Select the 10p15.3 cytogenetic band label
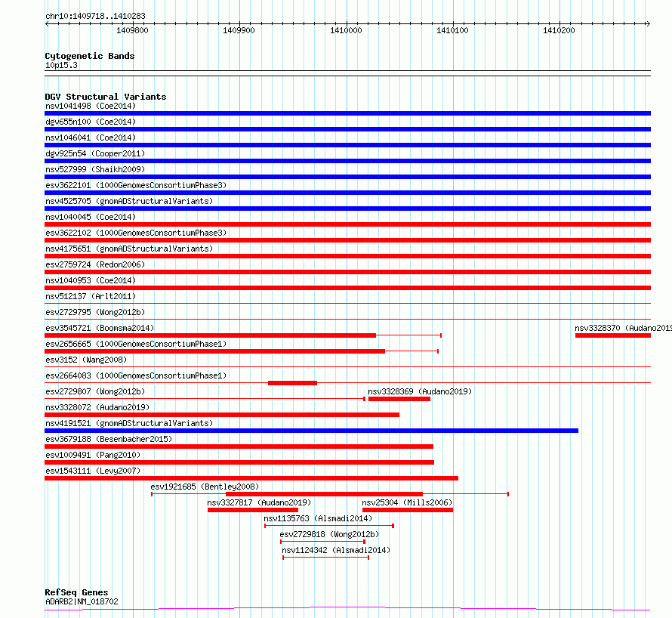The width and height of the screenshot is (672, 618). [x=61, y=65]
